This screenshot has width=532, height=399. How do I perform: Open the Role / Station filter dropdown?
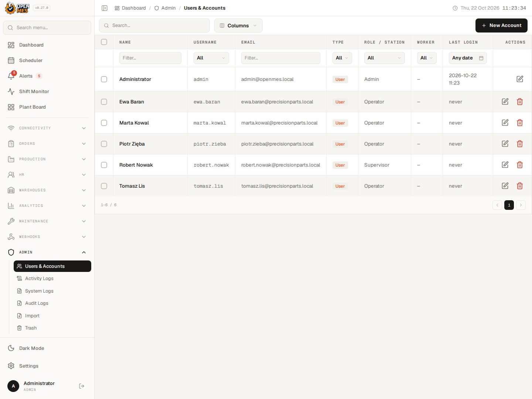pos(385,58)
